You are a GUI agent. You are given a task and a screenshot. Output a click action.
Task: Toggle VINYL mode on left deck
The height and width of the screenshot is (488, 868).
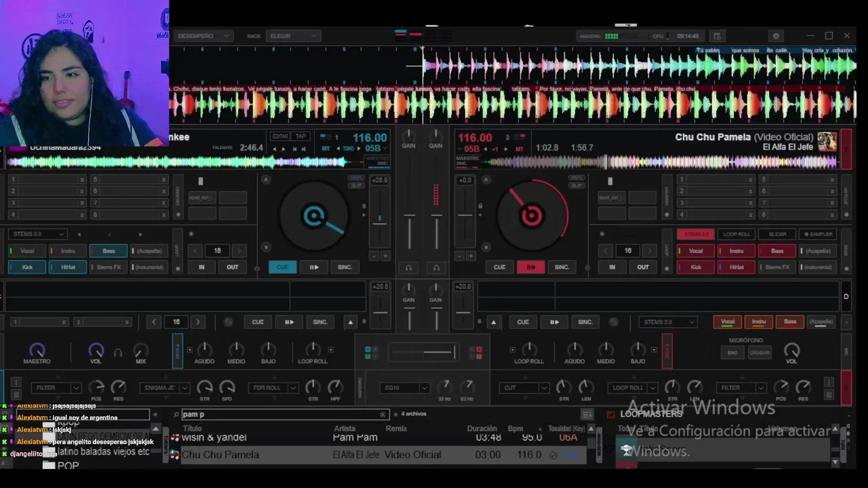[x=357, y=178]
